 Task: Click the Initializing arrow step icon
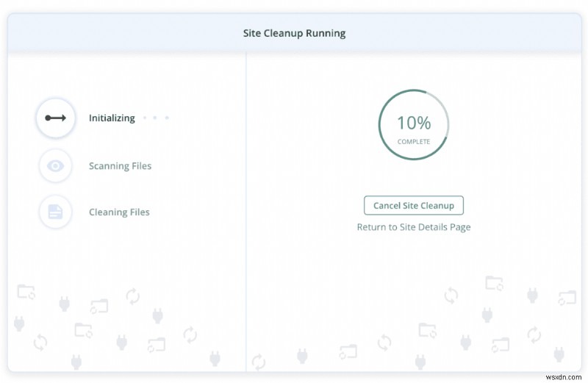56,118
